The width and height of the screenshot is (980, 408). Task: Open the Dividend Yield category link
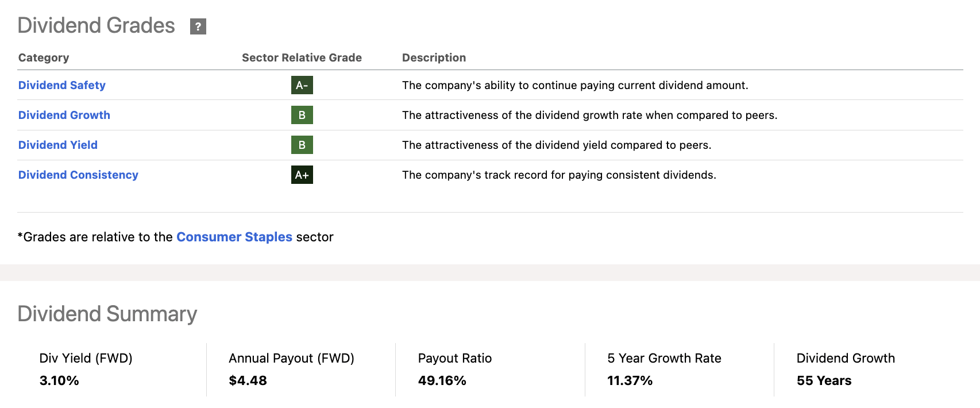pyautogui.click(x=58, y=145)
